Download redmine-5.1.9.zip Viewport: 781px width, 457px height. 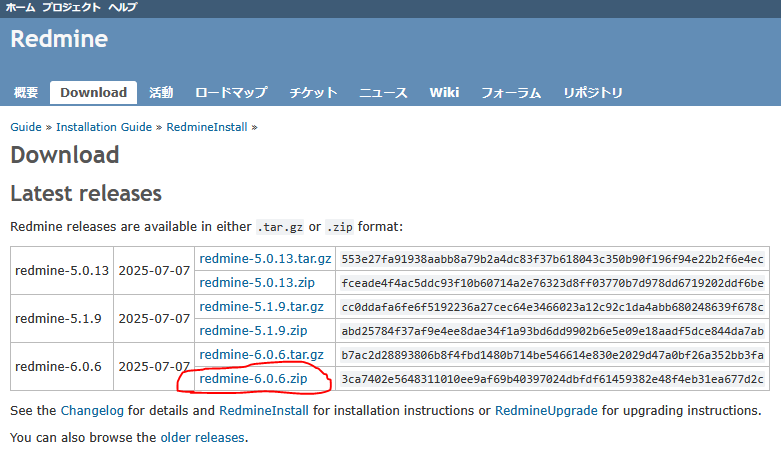[253, 330]
